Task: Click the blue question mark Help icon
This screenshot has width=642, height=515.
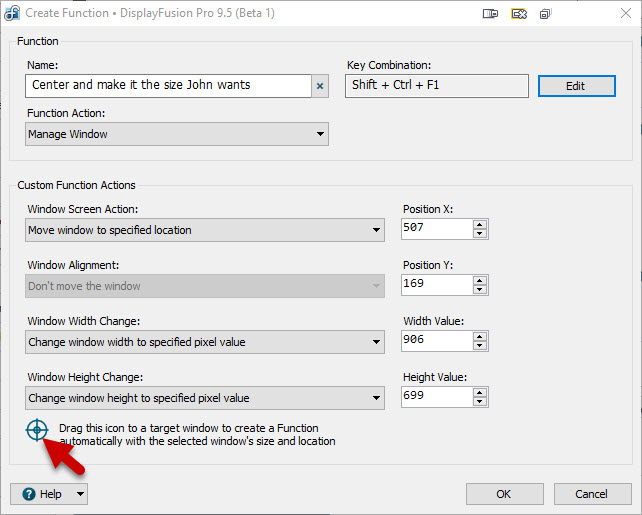Action: click(29, 494)
